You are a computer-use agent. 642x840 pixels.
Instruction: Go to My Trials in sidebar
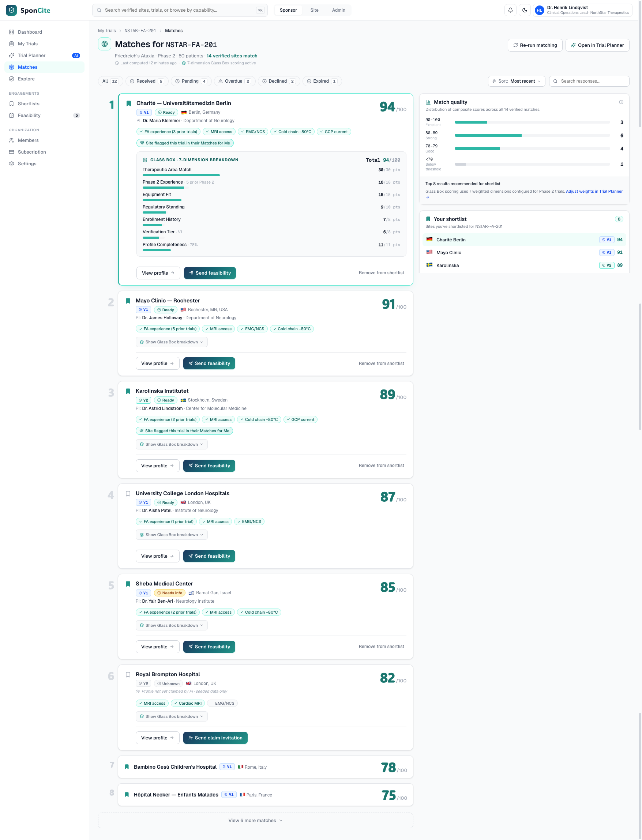pyautogui.click(x=44, y=44)
